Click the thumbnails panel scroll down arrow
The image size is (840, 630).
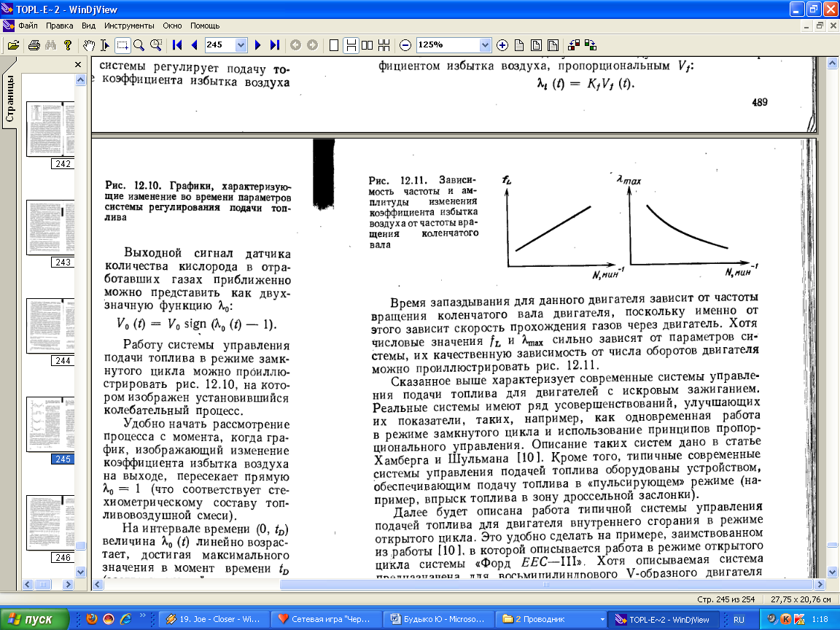pos(80,572)
